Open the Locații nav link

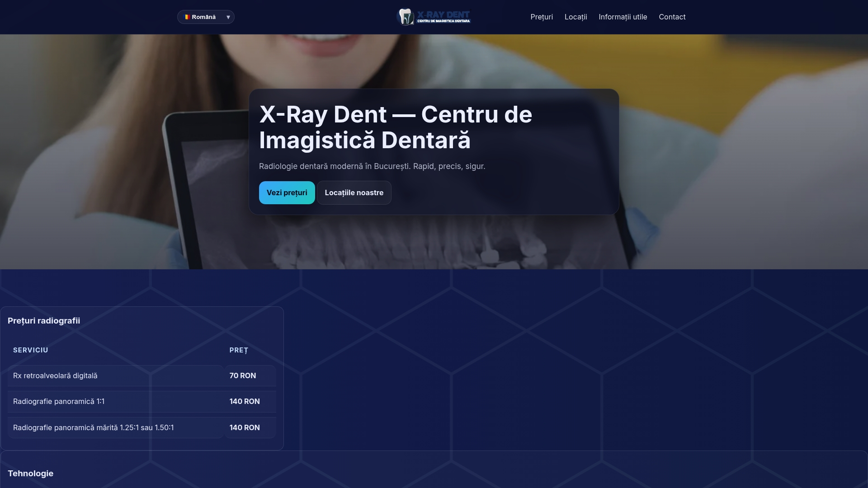[576, 17]
